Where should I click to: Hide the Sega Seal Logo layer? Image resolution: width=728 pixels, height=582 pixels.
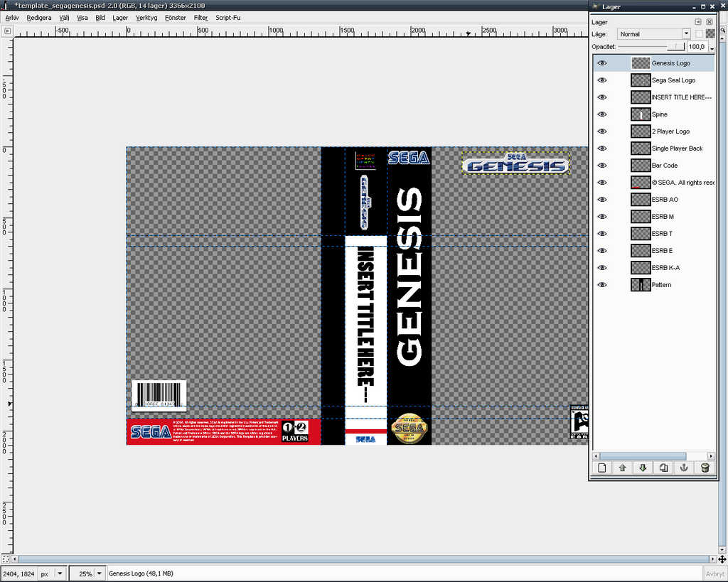tap(602, 80)
